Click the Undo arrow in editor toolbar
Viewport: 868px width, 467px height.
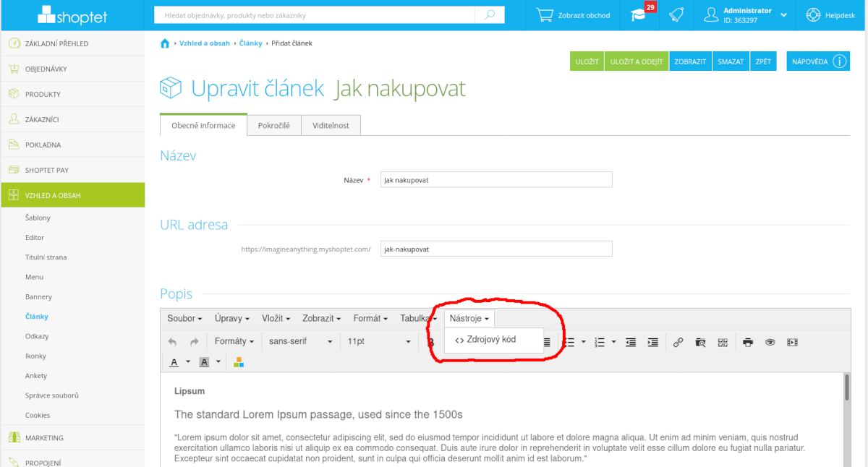(x=172, y=342)
